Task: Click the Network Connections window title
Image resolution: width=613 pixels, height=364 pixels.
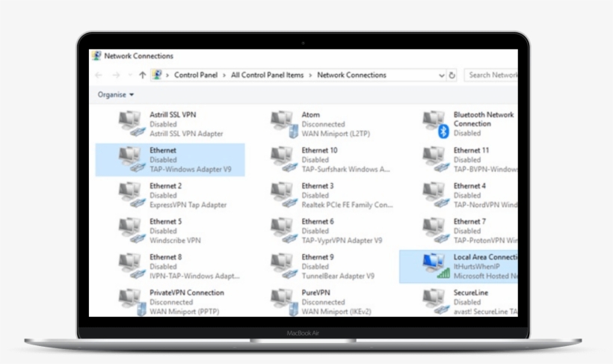Action: click(138, 56)
